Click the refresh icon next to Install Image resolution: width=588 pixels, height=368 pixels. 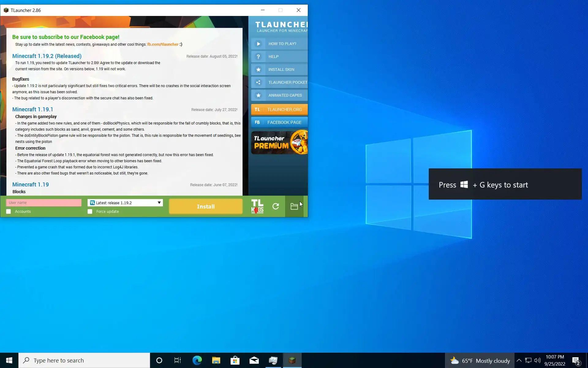(276, 206)
